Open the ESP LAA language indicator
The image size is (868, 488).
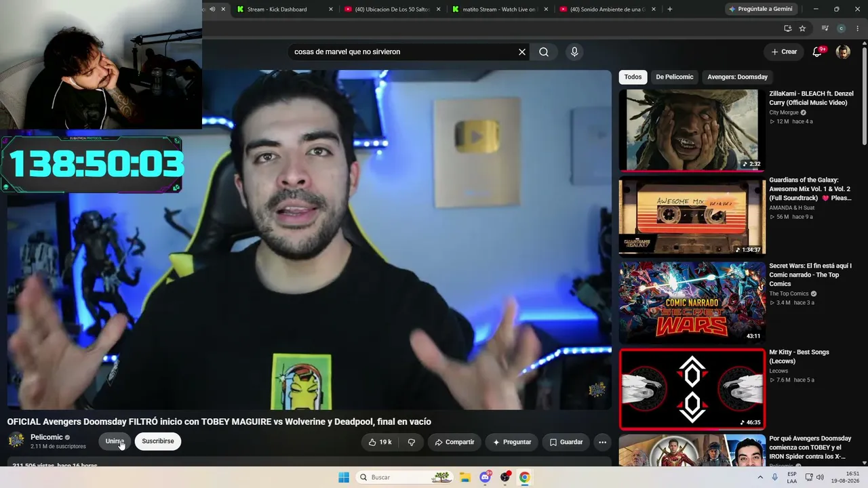(x=792, y=477)
